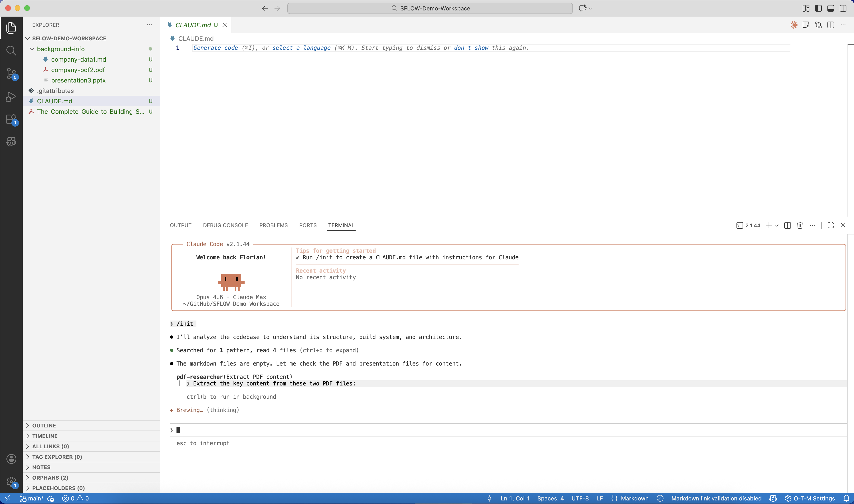The height and width of the screenshot is (504, 854).
Task: Open Source Control view showing 5 changes
Action: click(x=11, y=74)
